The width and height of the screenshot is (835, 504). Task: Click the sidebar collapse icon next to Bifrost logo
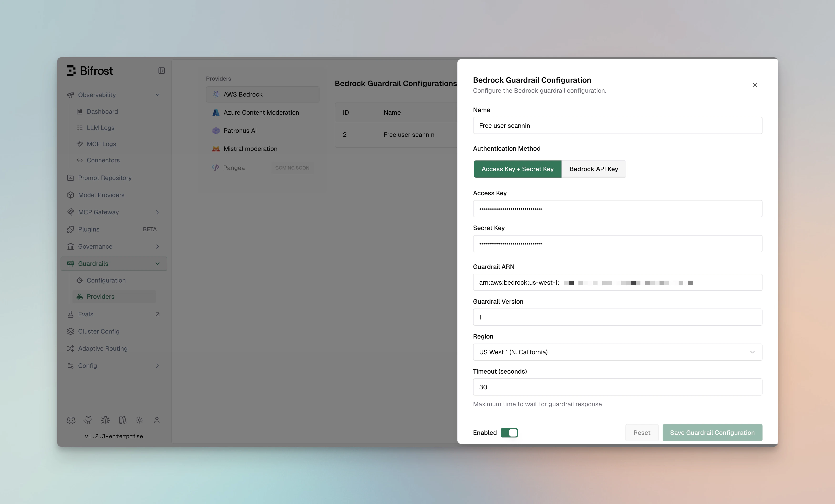162,70
